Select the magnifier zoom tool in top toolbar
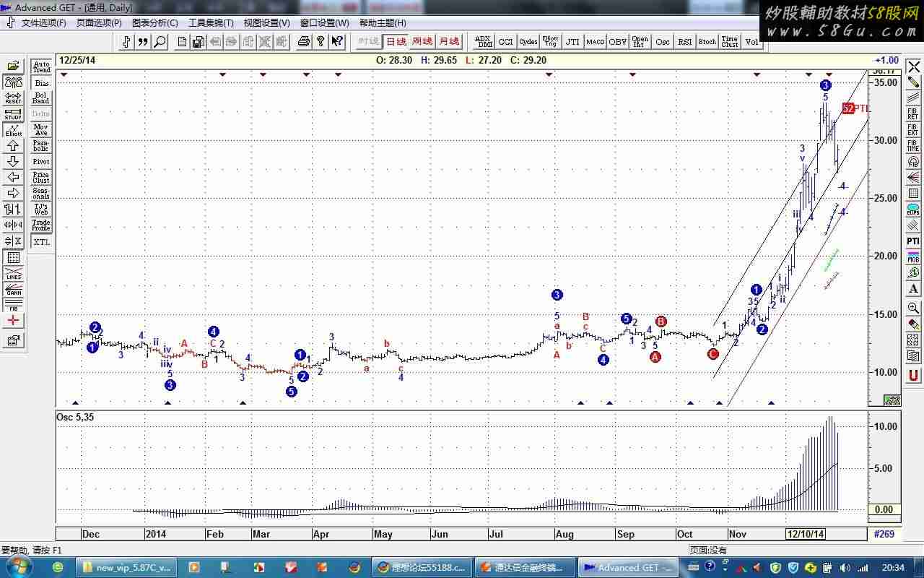Viewport: 924px width, 578px height. (x=160, y=42)
